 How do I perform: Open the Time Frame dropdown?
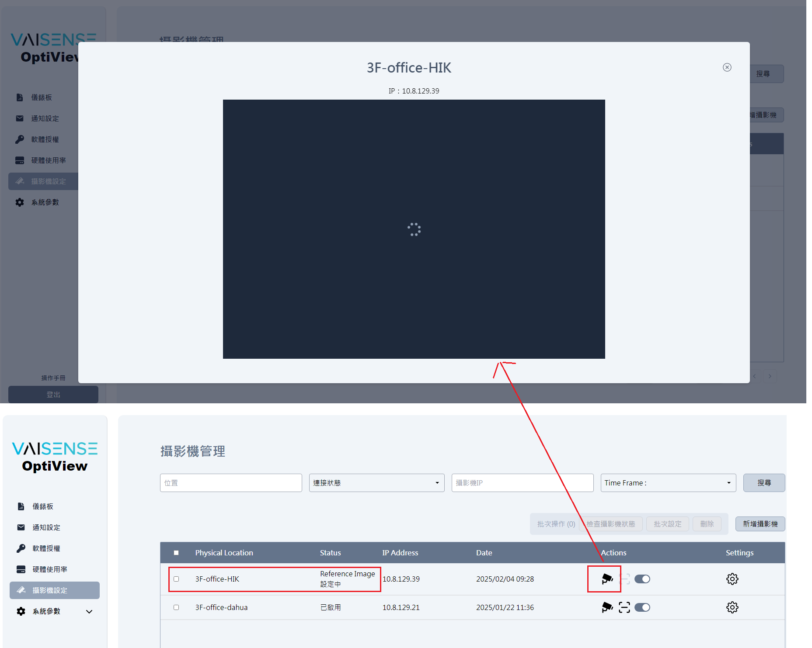click(668, 483)
